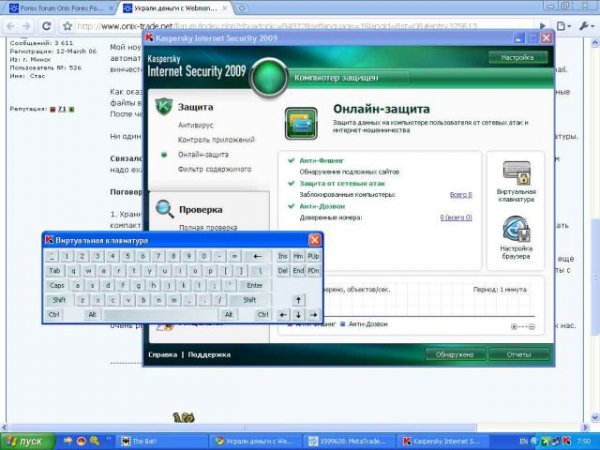Viewport: 600px width, 450px height.
Task: Click Анти-Дозвон component heading
Action: 322,206
